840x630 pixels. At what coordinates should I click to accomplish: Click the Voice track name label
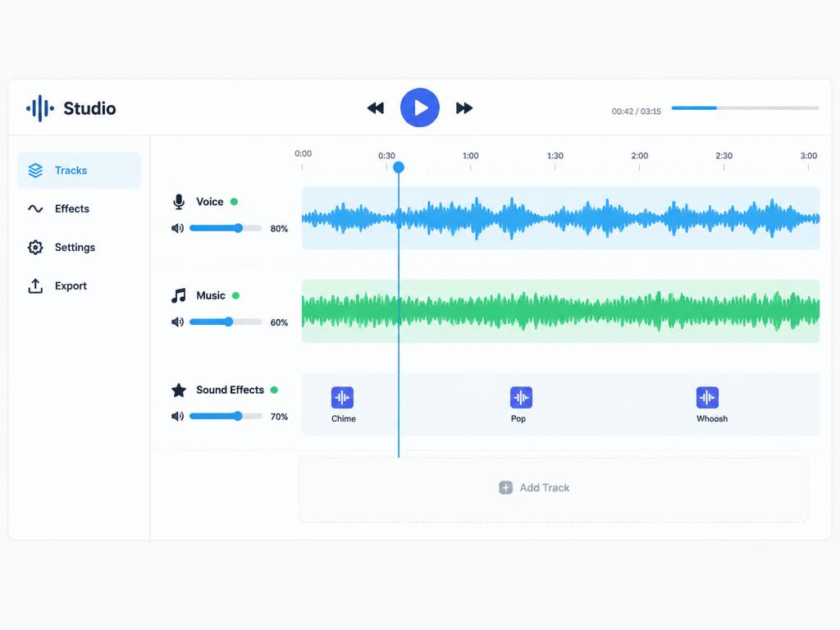click(209, 202)
